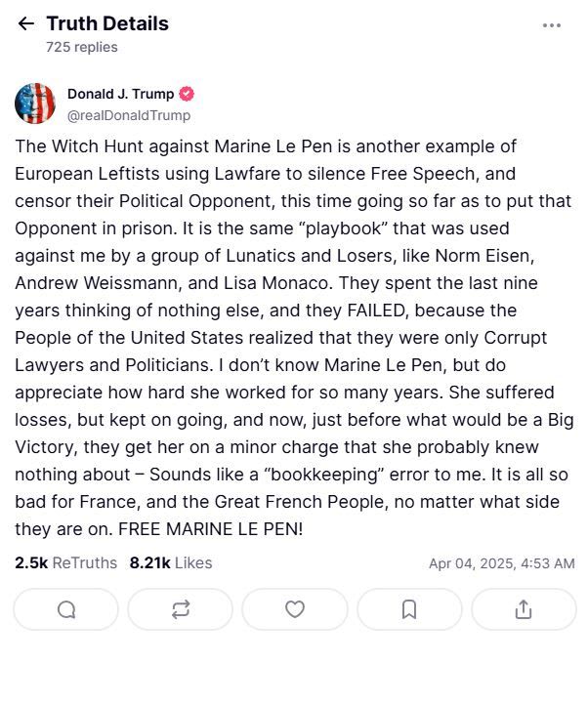View the 2.5k ReTruths list
This screenshot has width=588, height=705.
[x=65, y=562]
